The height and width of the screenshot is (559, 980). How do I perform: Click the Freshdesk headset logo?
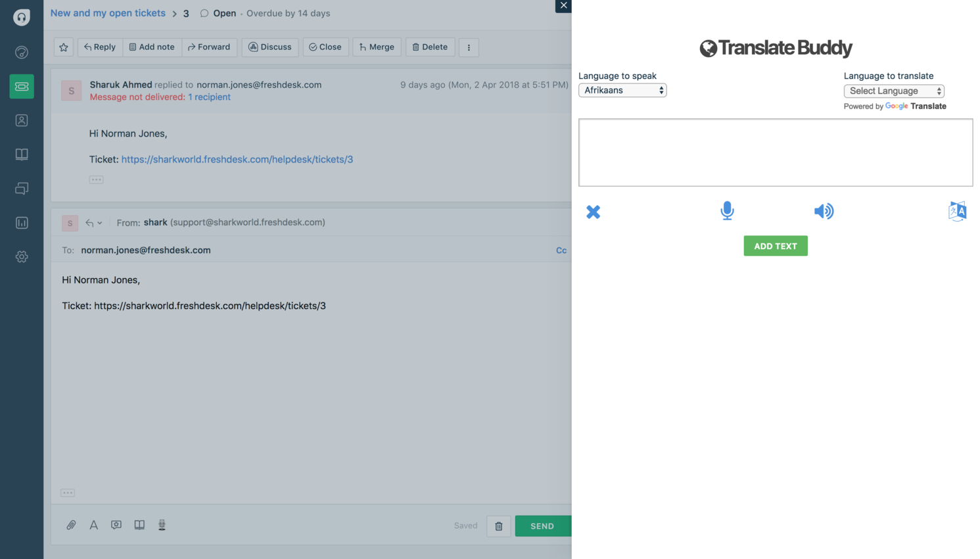(x=22, y=17)
